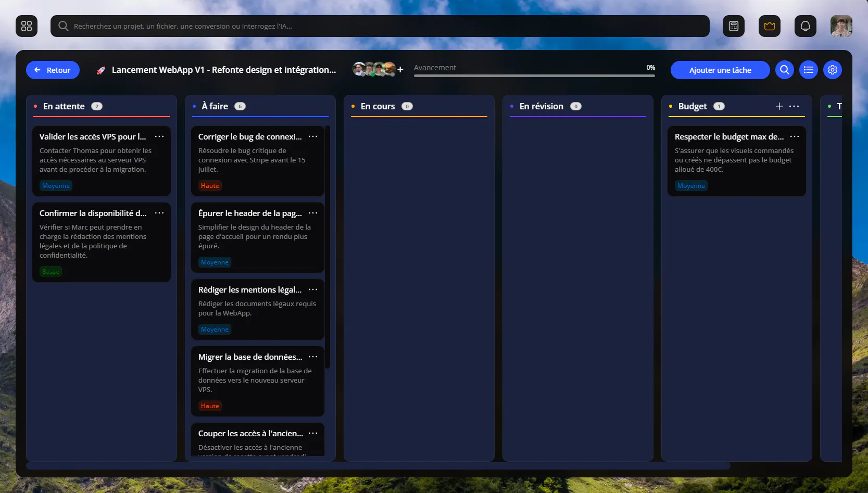The height and width of the screenshot is (493, 868).
Task: Open the Migrer la base de données task
Action: point(258,381)
